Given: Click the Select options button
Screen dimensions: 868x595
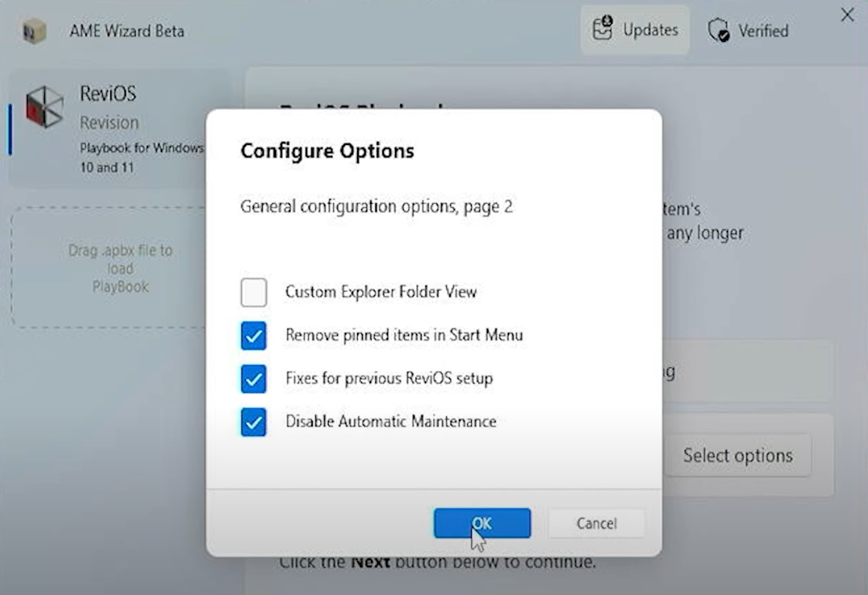Looking at the screenshot, I should click(738, 455).
